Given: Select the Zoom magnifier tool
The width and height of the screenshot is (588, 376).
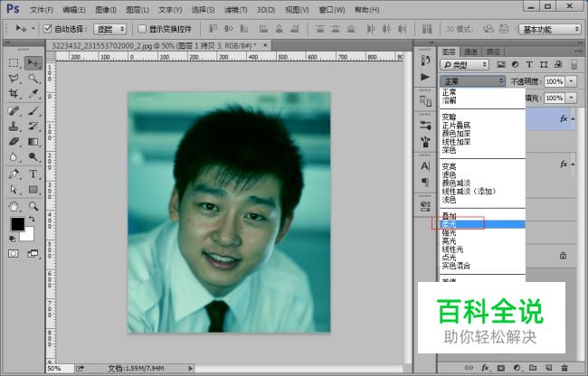Looking at the screenshot, I should pyautogui.click(x=33, y=206).
